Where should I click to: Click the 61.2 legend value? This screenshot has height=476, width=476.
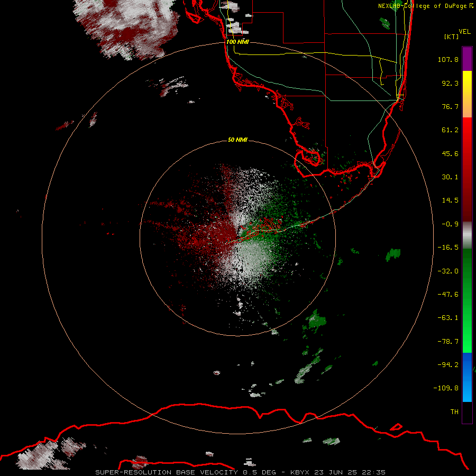(x=450, y=130)
